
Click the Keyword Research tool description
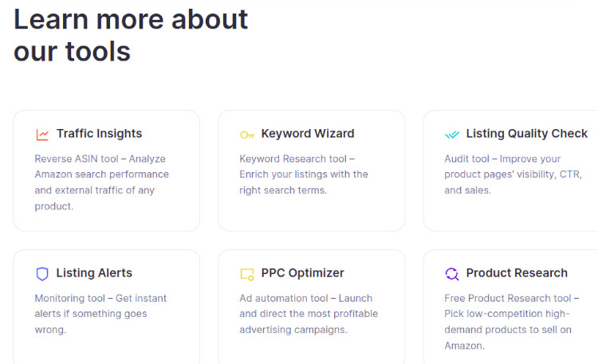pyautogui.click(x=304, y=174)
